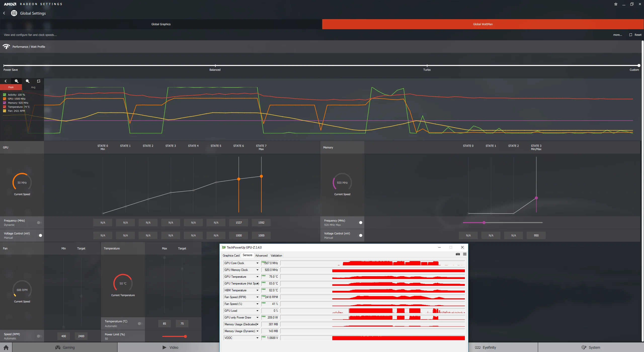This screenshot has width=644, height=352.
Task: Toggle Memory Frequency (MHz) switch
Action: click(x=359, y=223)
